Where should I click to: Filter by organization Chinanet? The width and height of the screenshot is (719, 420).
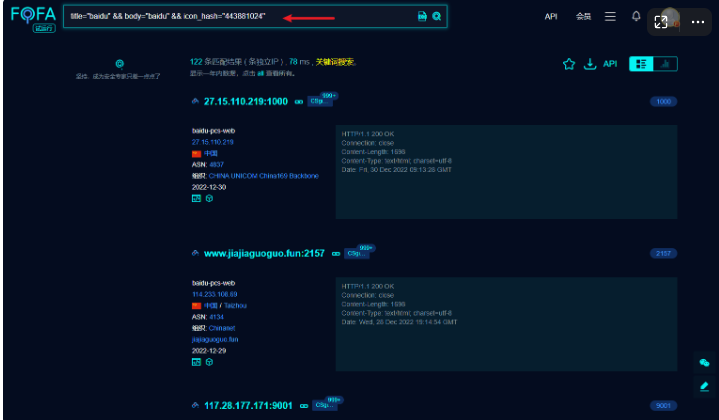[x=221, y=328]
